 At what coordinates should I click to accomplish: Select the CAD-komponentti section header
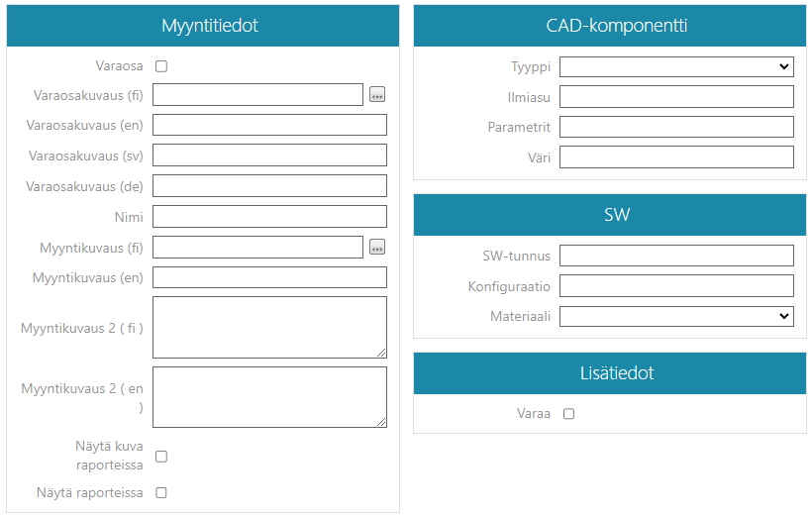(610, 27)
